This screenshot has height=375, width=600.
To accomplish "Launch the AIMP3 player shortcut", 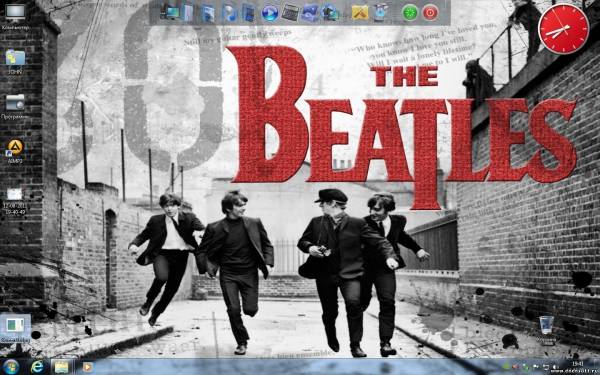I will pos(15,151).
